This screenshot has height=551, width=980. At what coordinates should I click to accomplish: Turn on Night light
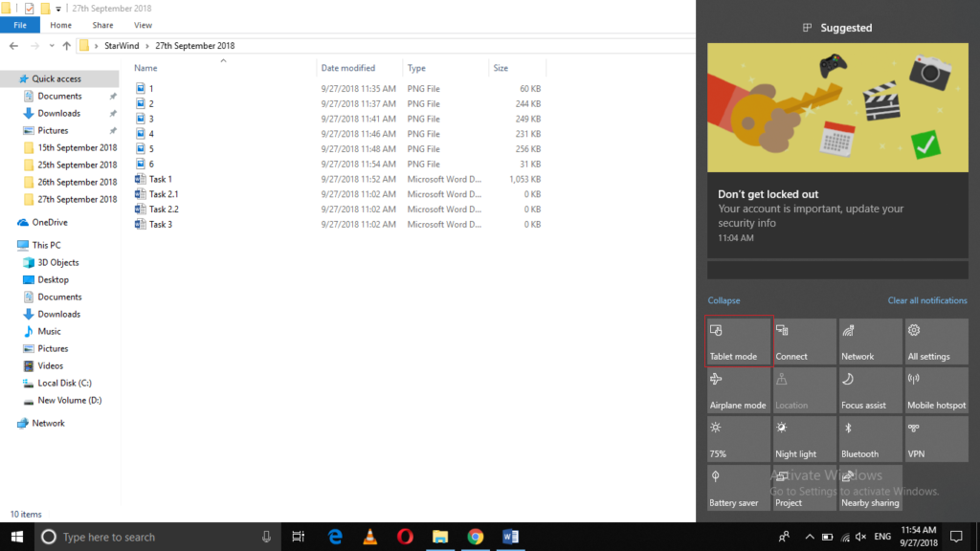click(804, 439)
